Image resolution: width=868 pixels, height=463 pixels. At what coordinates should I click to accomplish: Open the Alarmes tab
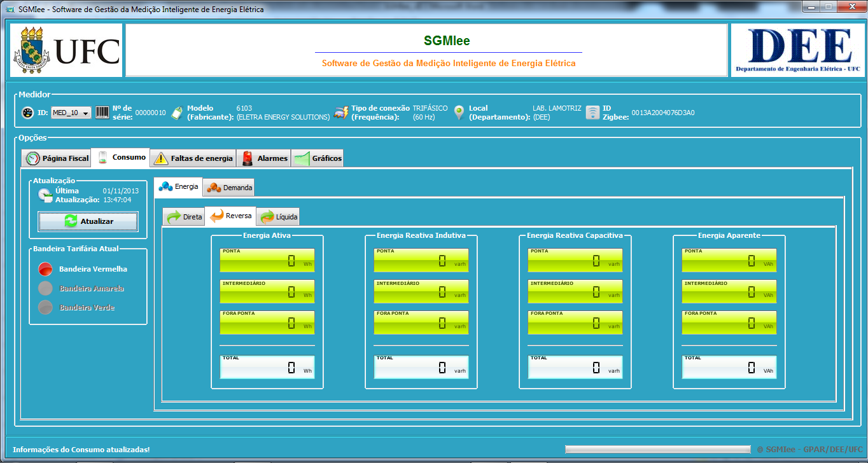click(x=263, y=158)
